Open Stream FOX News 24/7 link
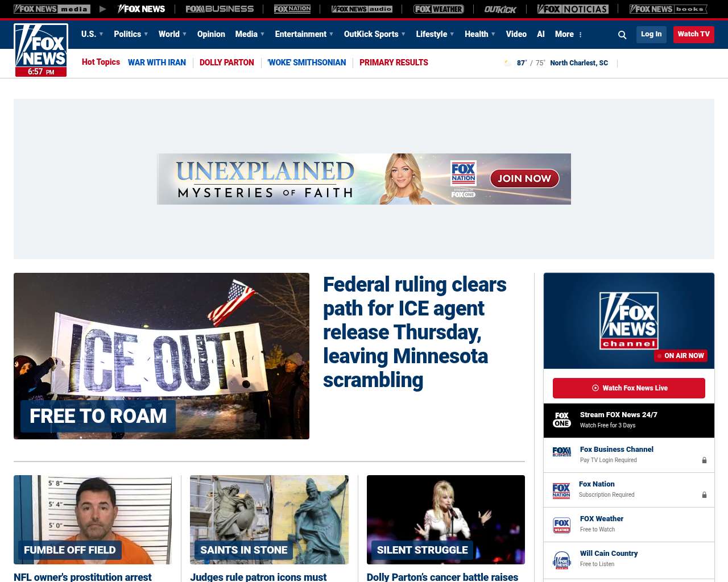 619,415
